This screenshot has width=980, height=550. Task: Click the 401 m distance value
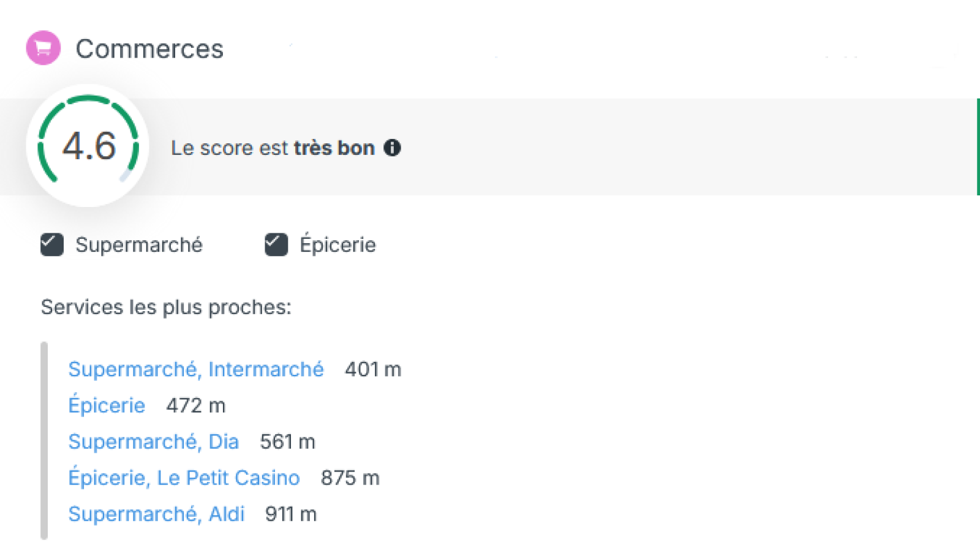coord(372,369)
